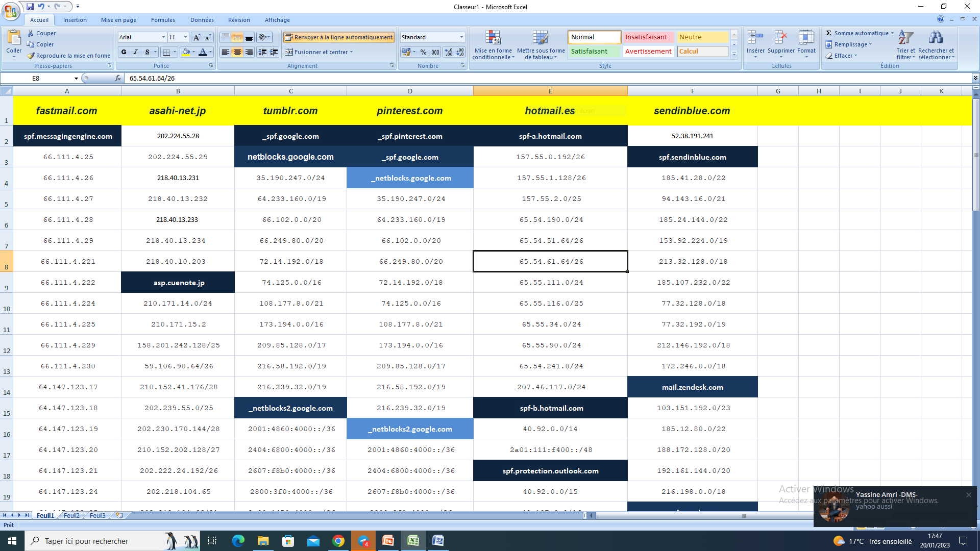Click the accounting currency format icon
The image size is (980, 551).
click(x=406, y=52)
